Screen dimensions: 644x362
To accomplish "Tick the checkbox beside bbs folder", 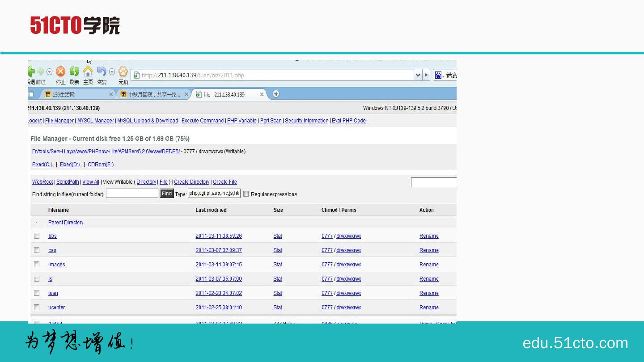I will [x=37, y=236].
